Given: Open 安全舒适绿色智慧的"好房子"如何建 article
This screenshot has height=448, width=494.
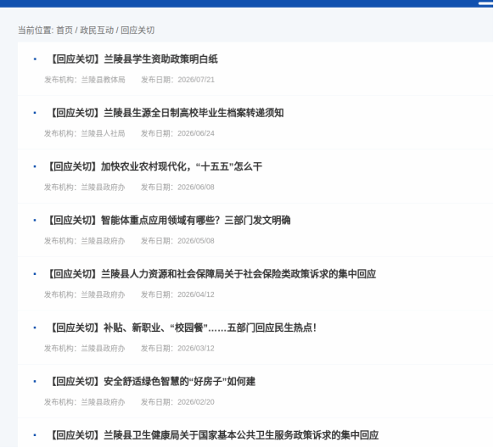Looking at the screenshot, I should coord(153,381).
